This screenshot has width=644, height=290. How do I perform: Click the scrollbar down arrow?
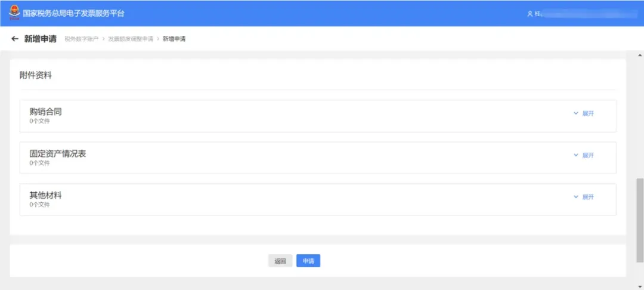pyautogui.click(x=640, y=286)
